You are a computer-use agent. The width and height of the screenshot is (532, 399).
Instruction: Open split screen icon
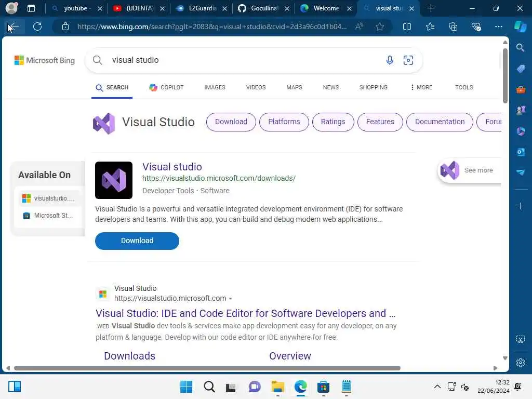tap(407, 26)
